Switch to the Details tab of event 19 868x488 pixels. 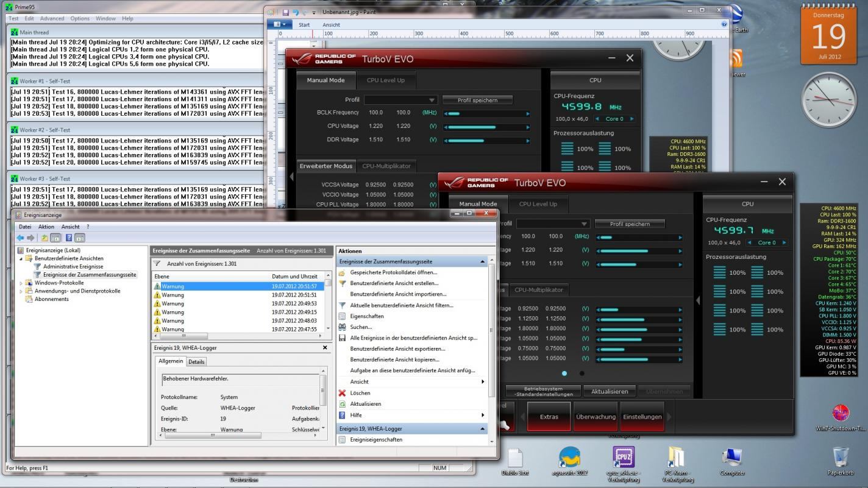[196, 362]
